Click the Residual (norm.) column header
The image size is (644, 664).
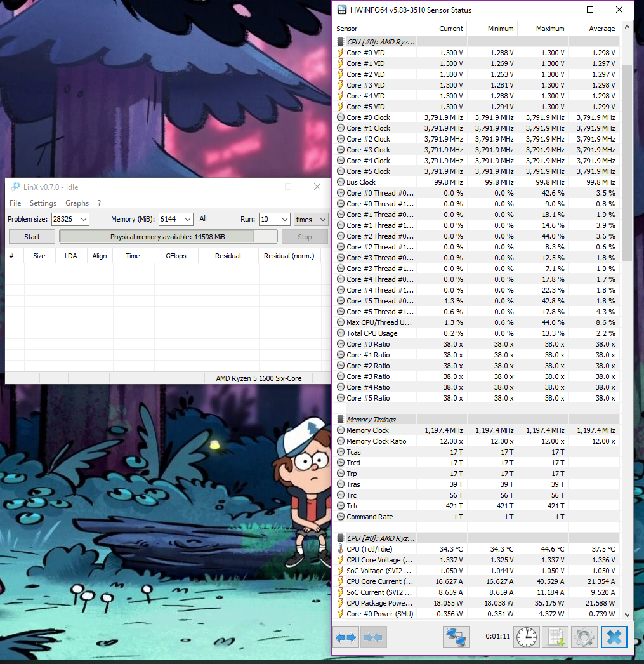[289, 256]
